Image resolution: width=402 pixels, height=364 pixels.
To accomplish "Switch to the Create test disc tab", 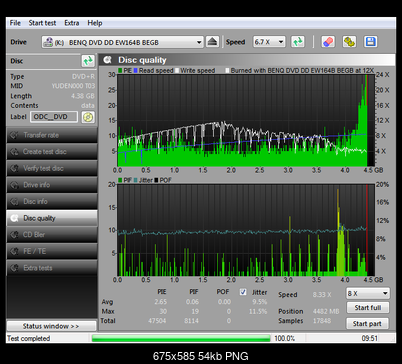I will click(52, 152).
